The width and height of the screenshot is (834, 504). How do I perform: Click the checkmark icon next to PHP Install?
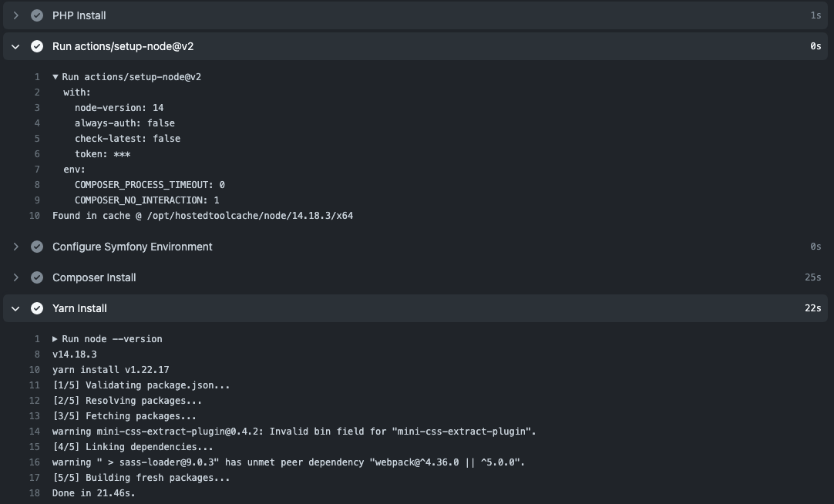(x=37, y=15)
